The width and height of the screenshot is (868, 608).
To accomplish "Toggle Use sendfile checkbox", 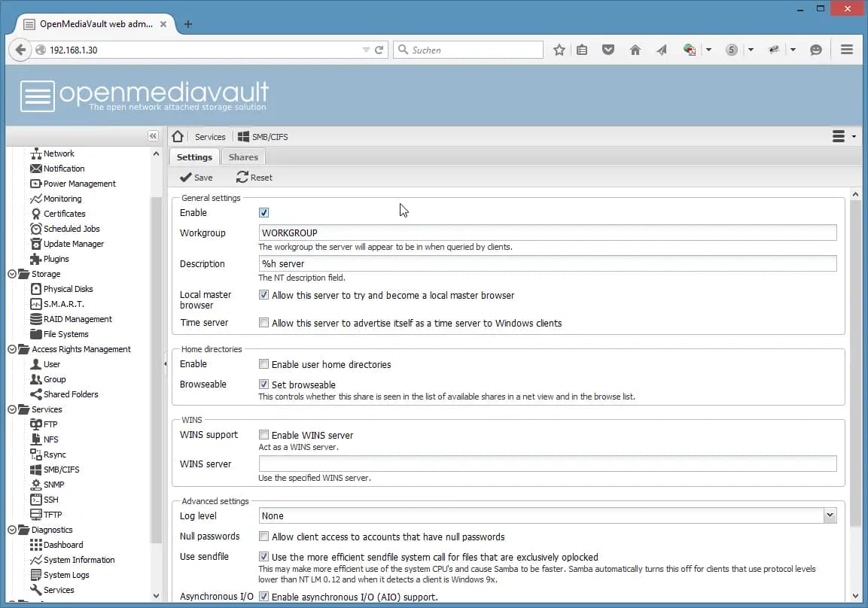I will pos(263,557).
